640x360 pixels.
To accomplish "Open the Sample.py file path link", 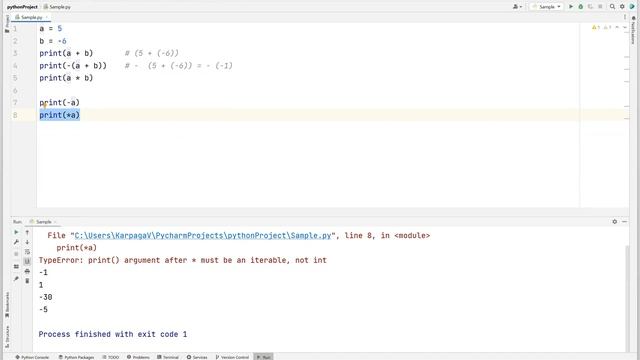I will tap(203, 236).
